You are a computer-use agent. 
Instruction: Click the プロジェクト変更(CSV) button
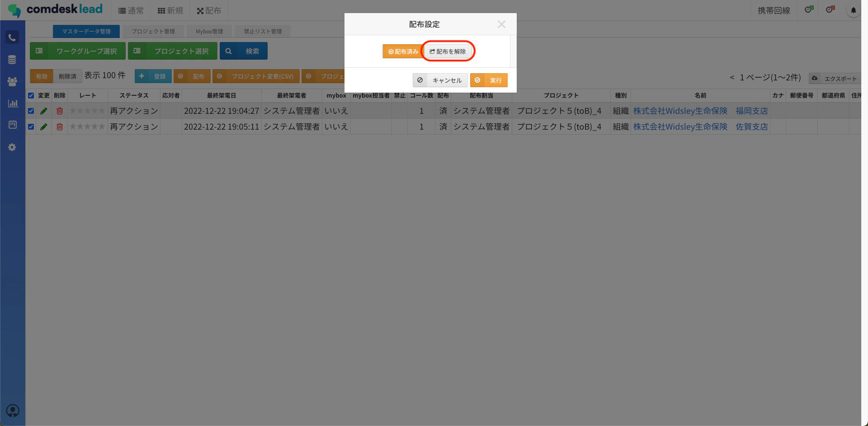tap(256, 76)
